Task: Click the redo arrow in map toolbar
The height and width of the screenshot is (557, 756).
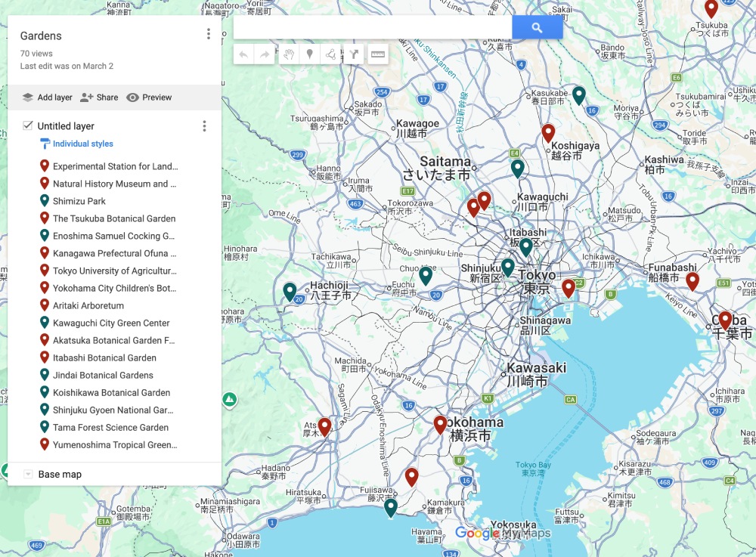Action: point(265,54)
